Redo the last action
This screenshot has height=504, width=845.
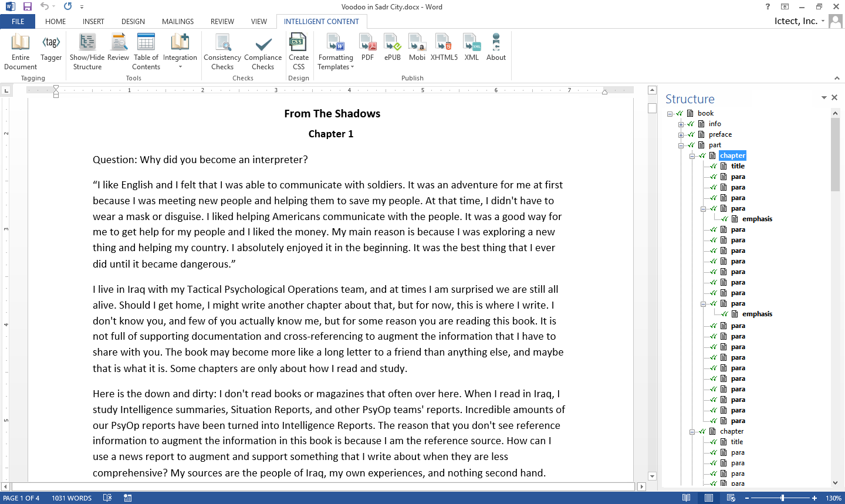(68, 6)
